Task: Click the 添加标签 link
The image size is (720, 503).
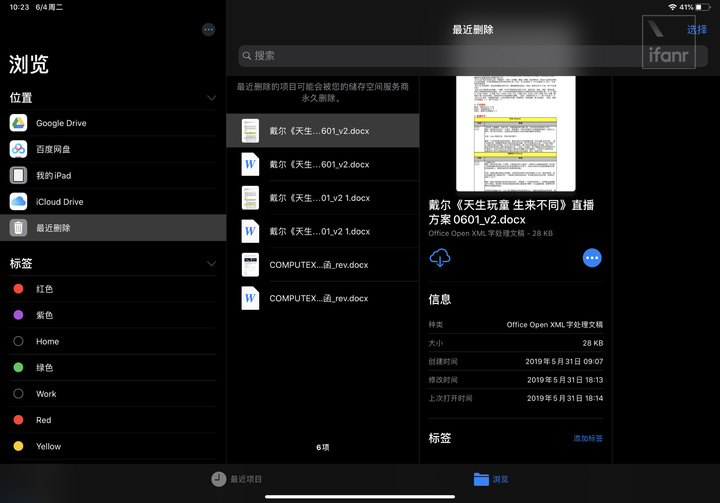Action: click(x=587, y=438)
